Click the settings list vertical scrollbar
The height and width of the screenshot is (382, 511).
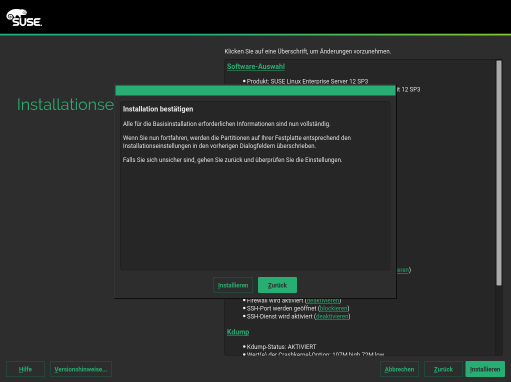coord(499,173)
